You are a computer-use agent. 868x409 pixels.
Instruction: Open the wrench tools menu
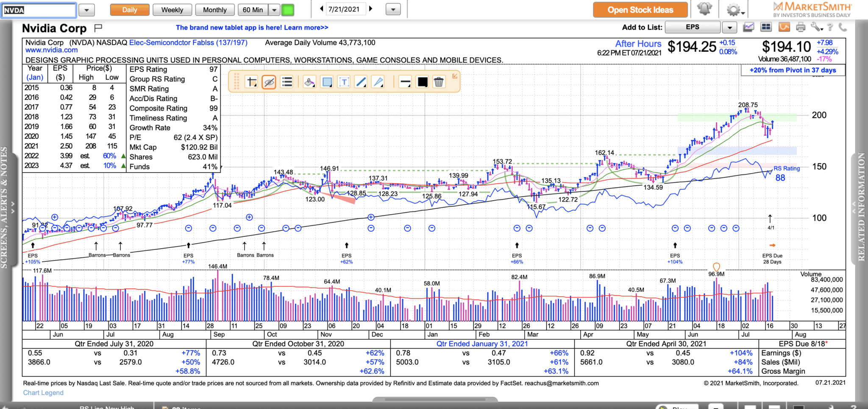816,27
